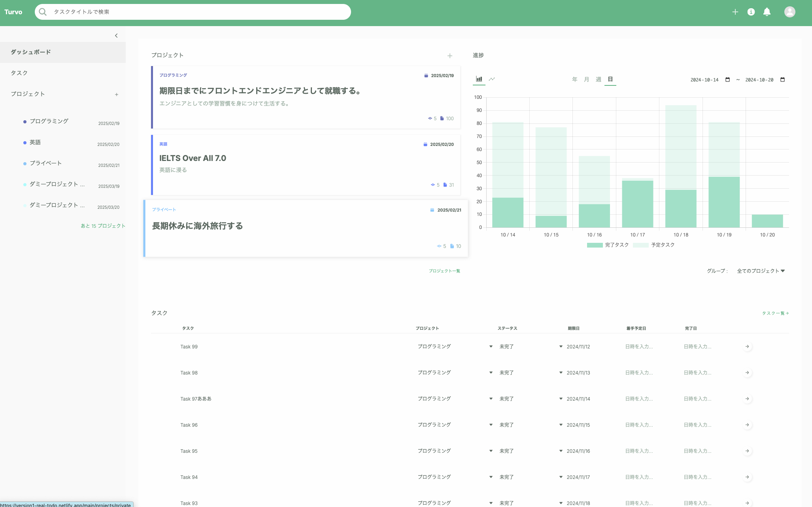Switch chart range to 週
Image resolution: width=812 pixels, height=507 pixels.
599,79
